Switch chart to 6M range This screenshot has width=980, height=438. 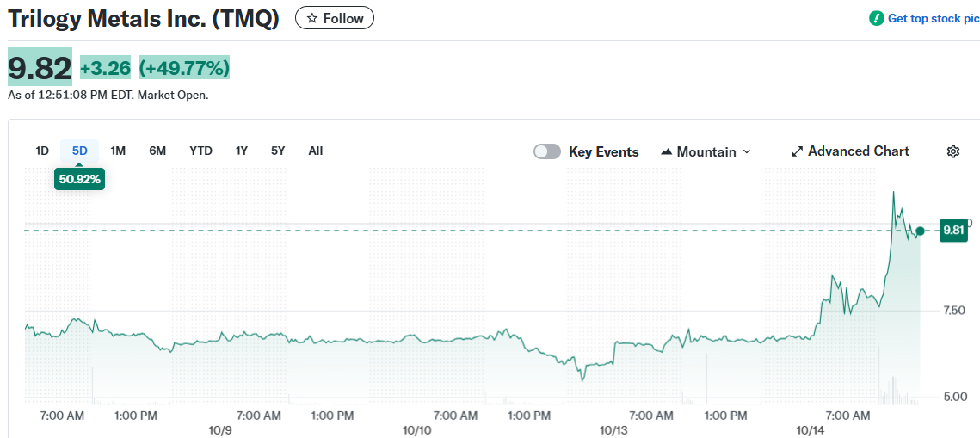pyautogui.click(x=157, y=151)
